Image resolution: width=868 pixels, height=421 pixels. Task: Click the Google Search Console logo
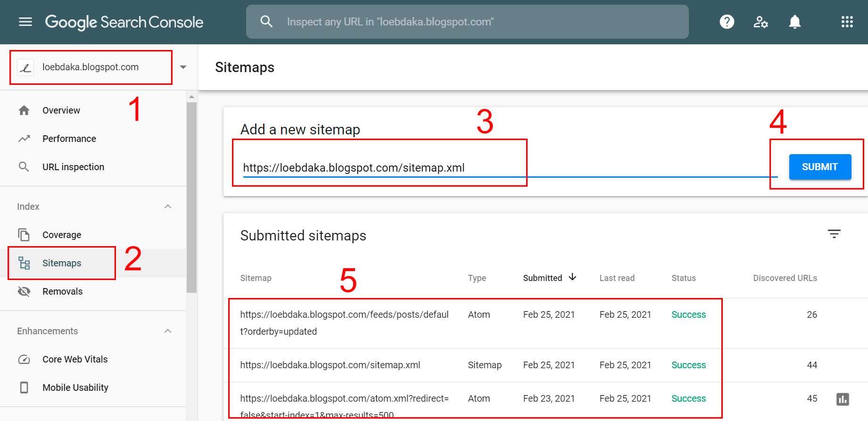124,22
